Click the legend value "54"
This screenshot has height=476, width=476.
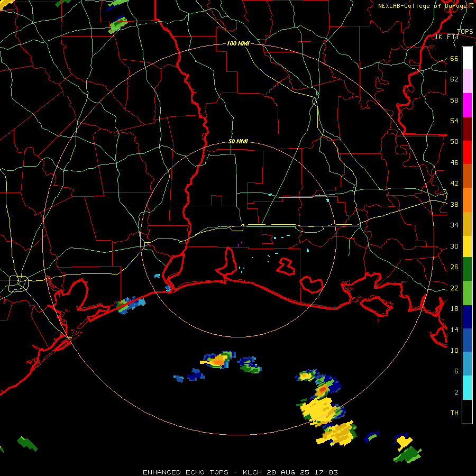pyautogui.click(x=454, y=121)
